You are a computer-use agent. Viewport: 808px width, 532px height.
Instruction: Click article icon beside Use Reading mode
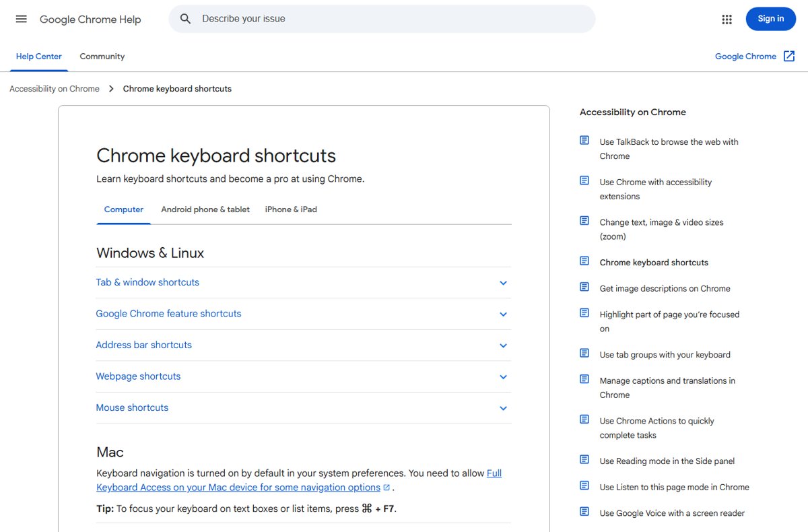click(584, 460)
